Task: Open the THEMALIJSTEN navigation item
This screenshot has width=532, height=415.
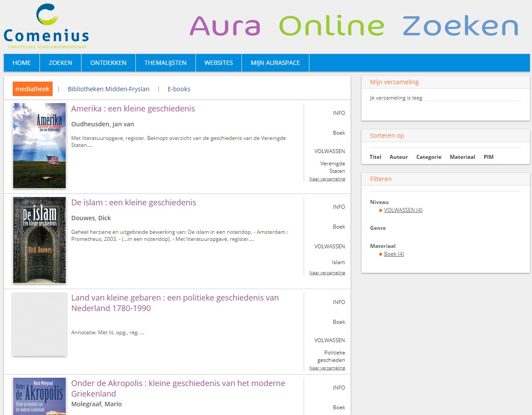Action: pyautogui.click(x=165, y=63)
